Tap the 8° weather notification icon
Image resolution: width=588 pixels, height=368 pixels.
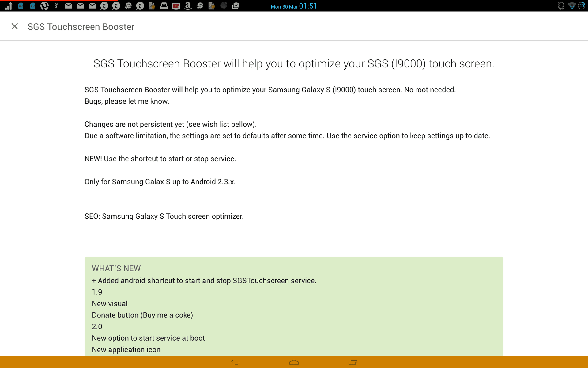(x=56, y=6)
